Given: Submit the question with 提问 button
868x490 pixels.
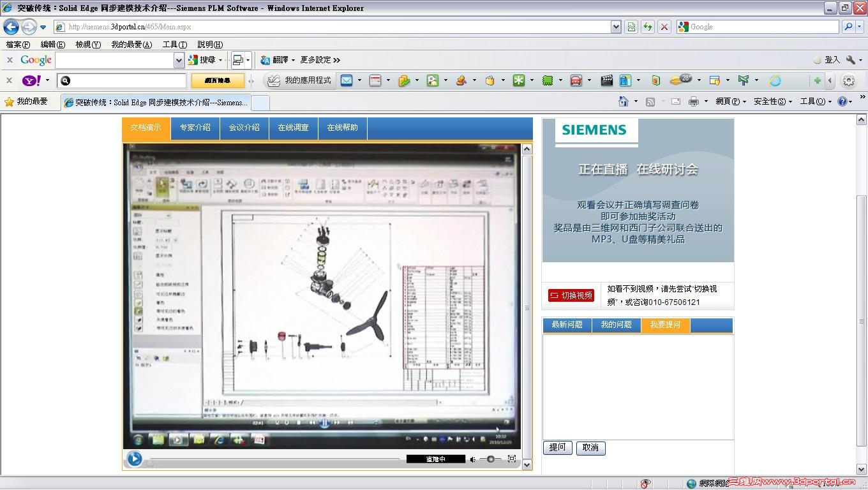Looking at the screenshot, I should (x=558, y=447).
